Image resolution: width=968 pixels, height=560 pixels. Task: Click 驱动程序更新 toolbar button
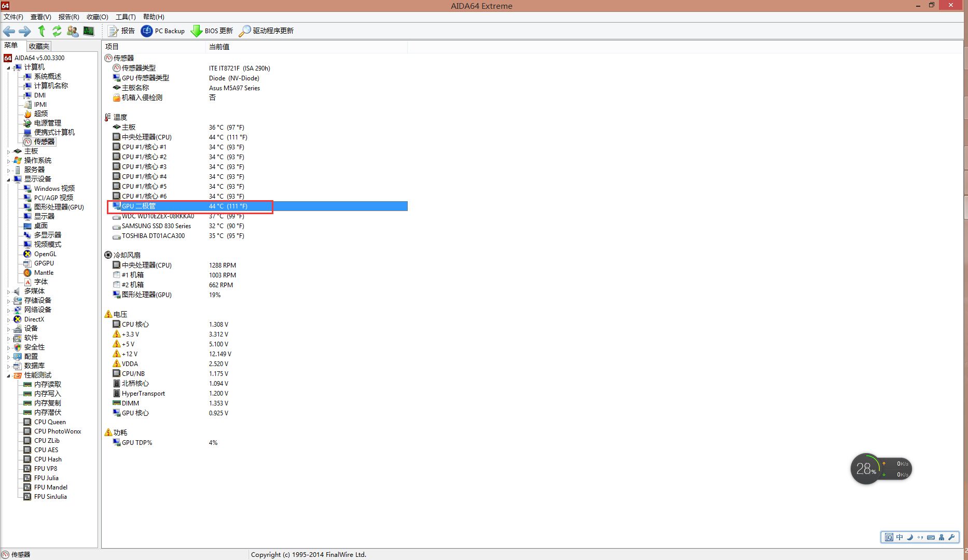point(266,31)
